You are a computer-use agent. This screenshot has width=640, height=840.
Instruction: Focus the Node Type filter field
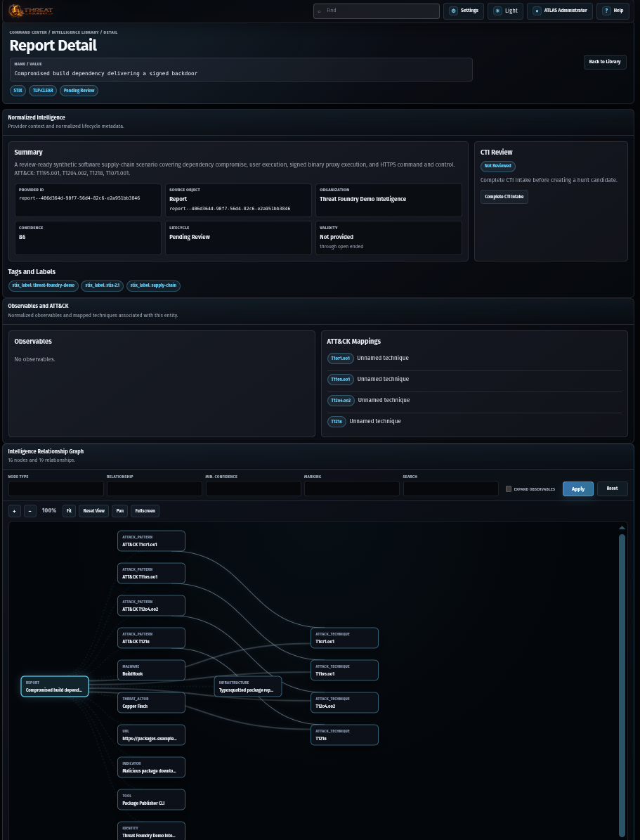click(55, 489)
